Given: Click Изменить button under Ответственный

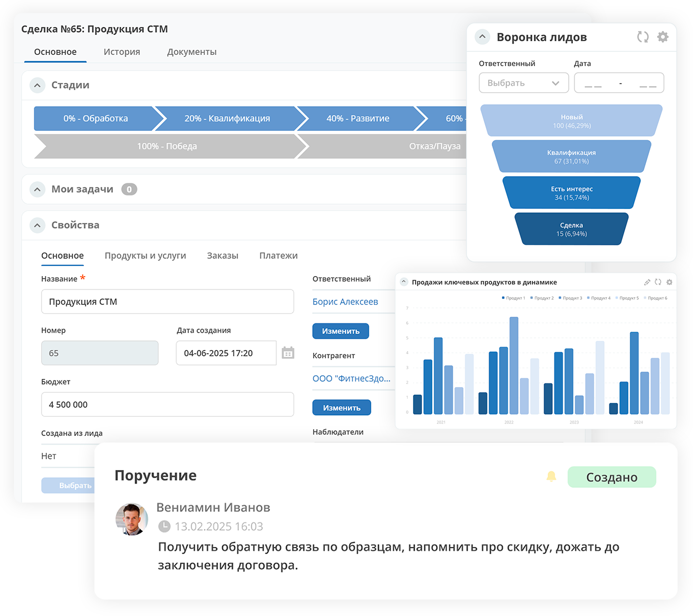Looking at the screenshot, I should tap(340, 332).
